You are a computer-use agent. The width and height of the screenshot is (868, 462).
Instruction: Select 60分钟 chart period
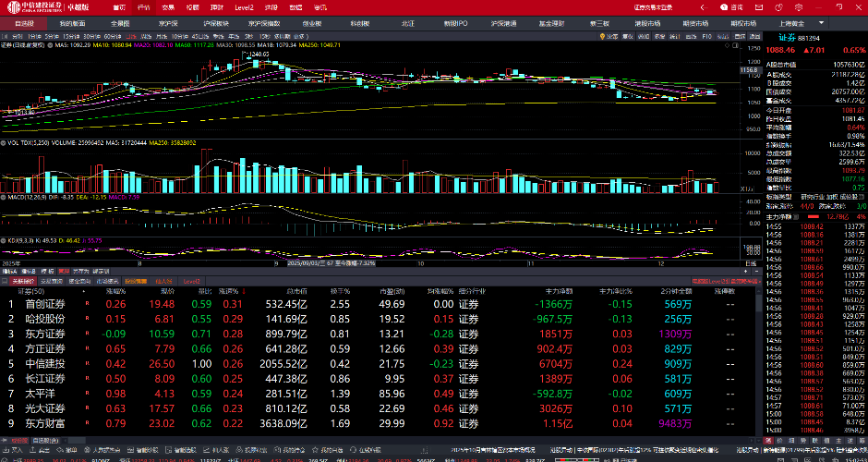click(x=113, y=37)
